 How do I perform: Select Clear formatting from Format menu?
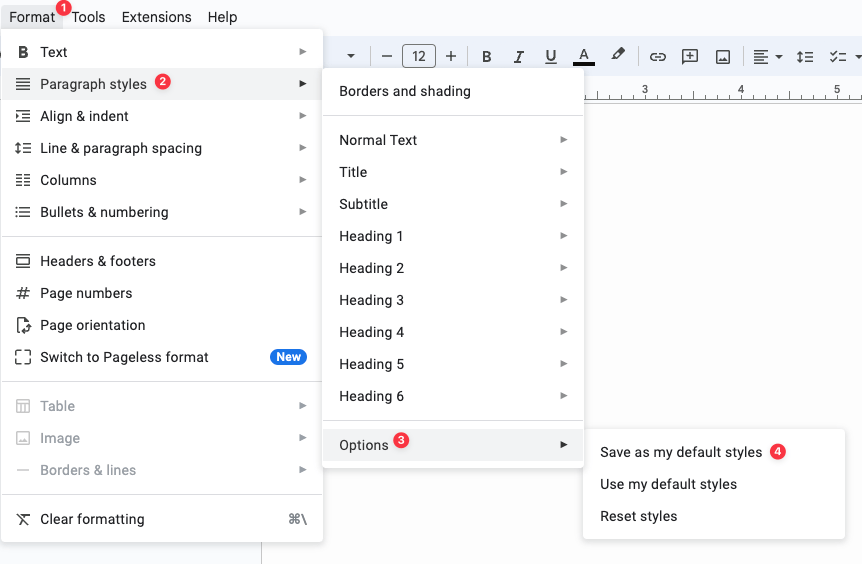point(92,519)
